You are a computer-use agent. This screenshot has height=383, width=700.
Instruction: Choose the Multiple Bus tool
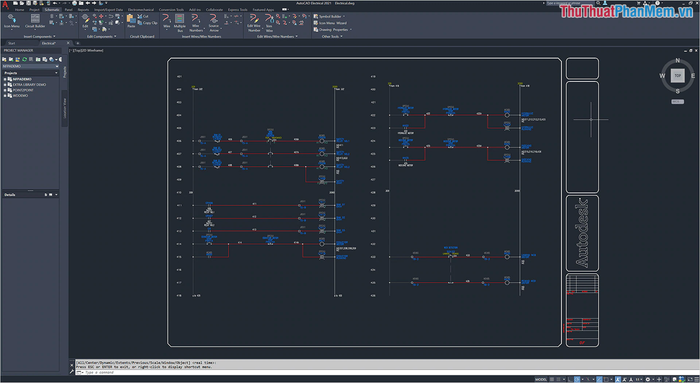click(x=180, y=22)
